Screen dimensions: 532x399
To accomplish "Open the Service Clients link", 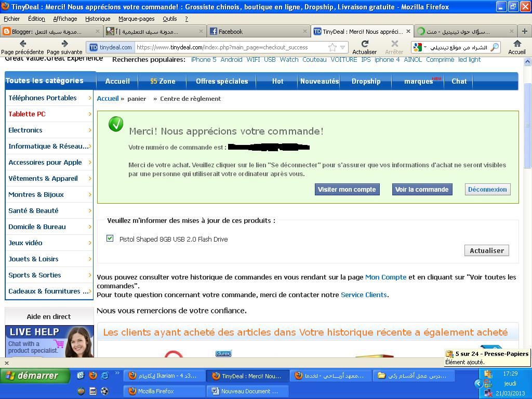I will point(364,295).
